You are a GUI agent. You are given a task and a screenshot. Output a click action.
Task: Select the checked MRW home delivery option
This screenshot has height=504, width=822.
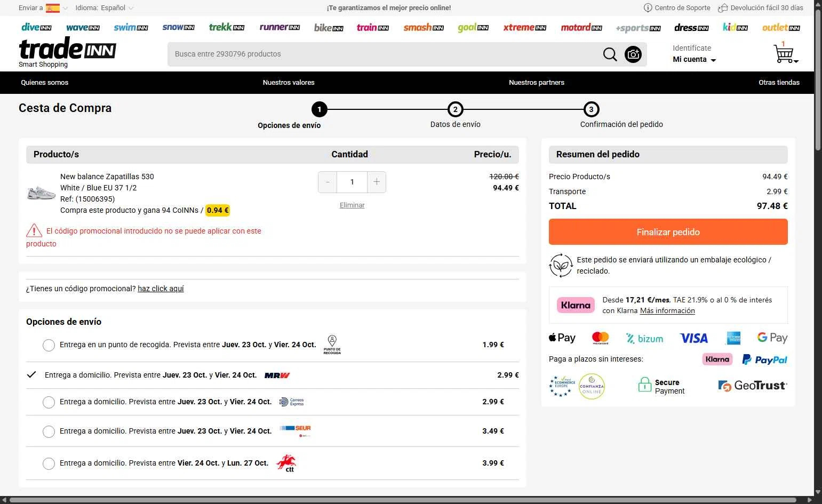coord(31,374)
